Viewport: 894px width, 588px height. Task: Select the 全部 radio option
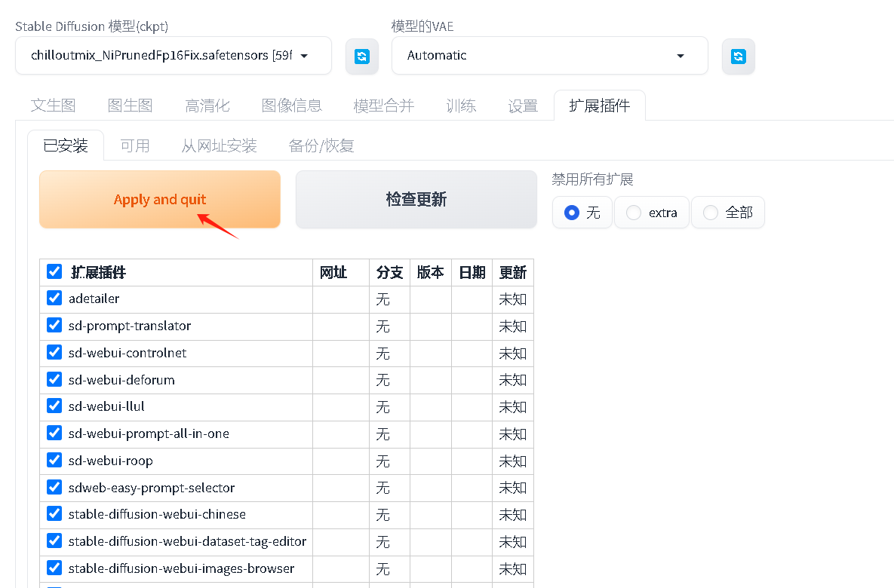tap(728, 213)
